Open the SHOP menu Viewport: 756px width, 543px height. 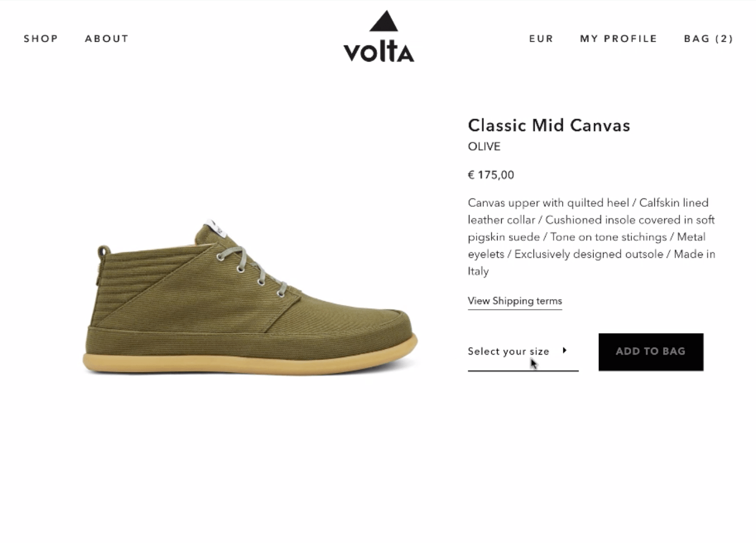(x=41, y=39)
